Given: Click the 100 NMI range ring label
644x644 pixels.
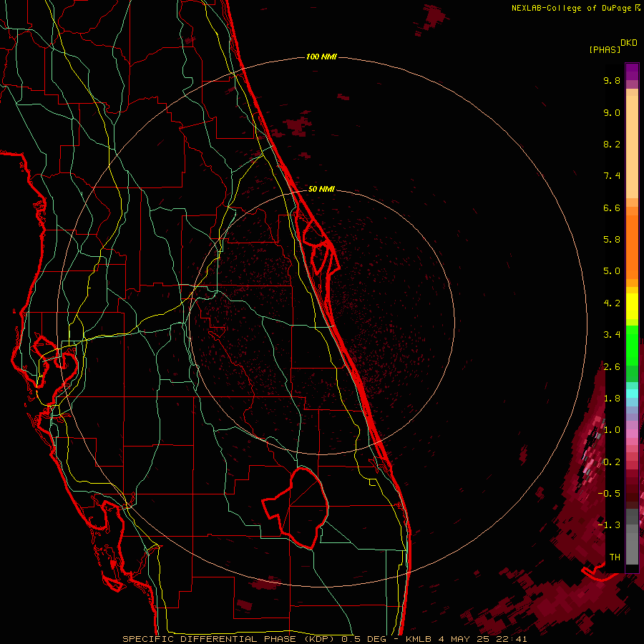Looking at the screenshot, I should 321,57.
